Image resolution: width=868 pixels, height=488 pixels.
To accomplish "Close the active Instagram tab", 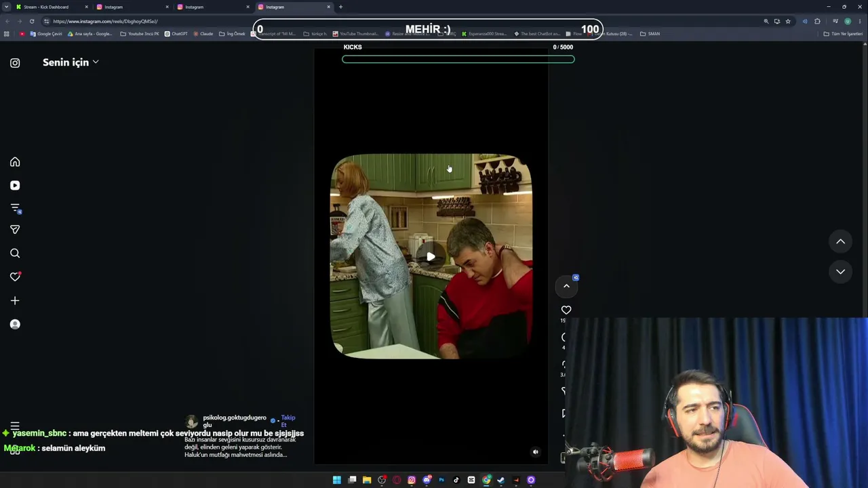I will [x=329, y=7].
